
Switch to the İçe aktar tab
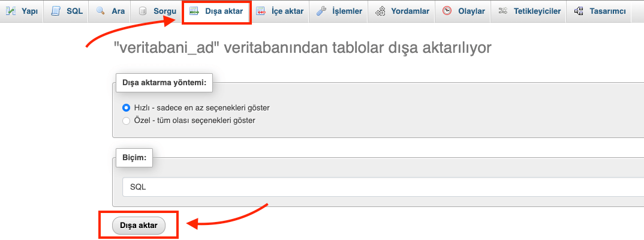[x=279, y=11]
